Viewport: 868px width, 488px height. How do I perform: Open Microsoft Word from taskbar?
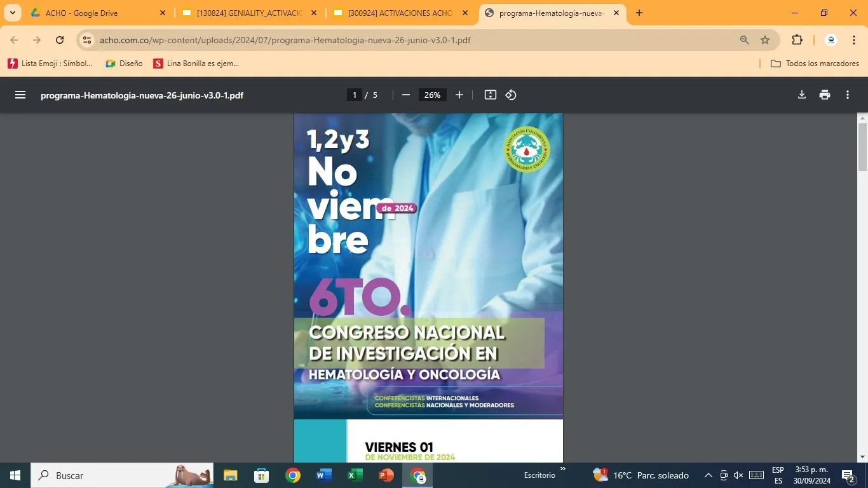coord(323,475)
